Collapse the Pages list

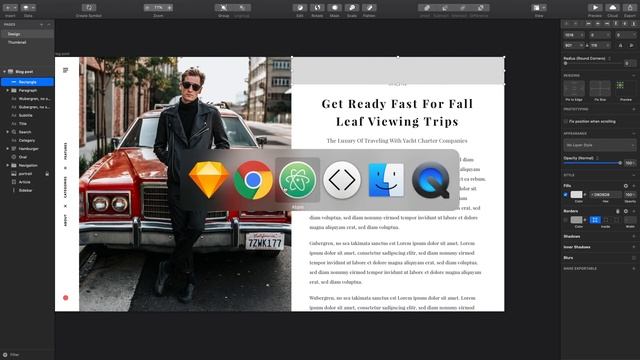pos(49,24)
